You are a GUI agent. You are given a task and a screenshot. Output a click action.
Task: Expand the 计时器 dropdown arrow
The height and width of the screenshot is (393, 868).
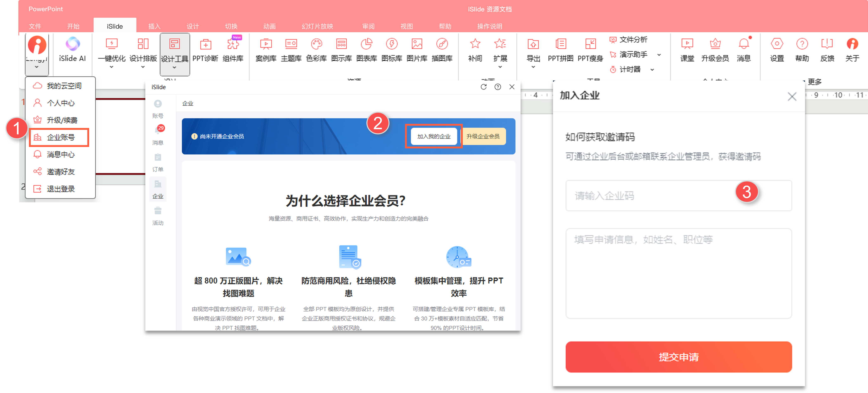pyautogui.click(x=652, y=70)
